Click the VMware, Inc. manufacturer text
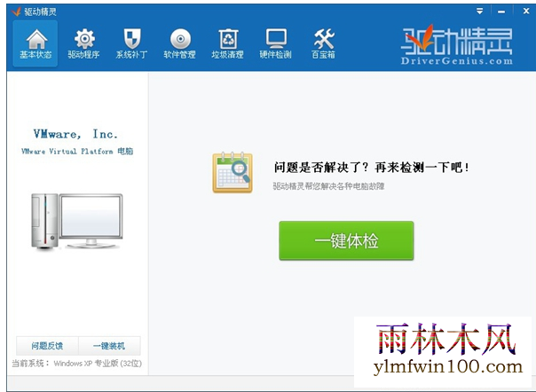 point(75,134)
